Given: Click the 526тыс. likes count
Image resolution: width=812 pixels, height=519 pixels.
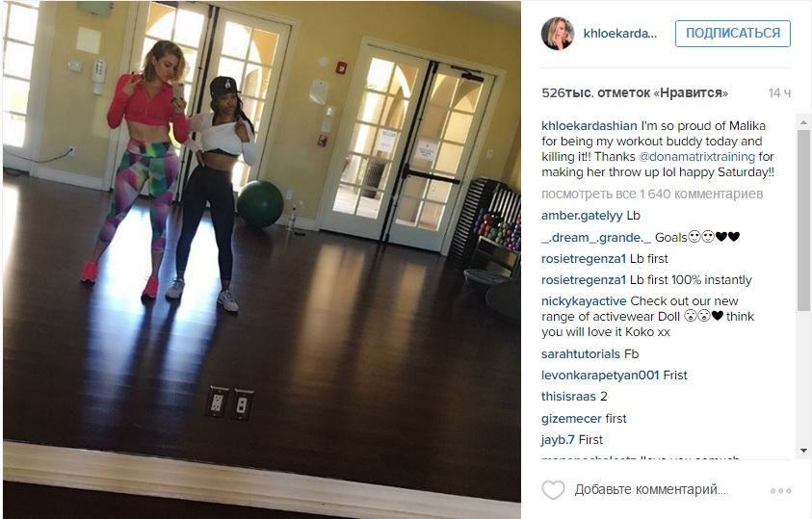Looking at the screenshot, I should pos(635,93).
